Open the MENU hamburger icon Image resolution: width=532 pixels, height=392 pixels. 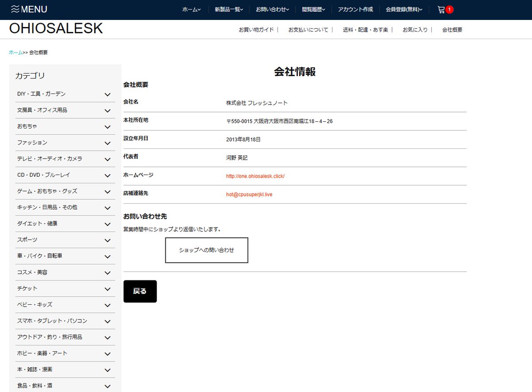(15, 8)
